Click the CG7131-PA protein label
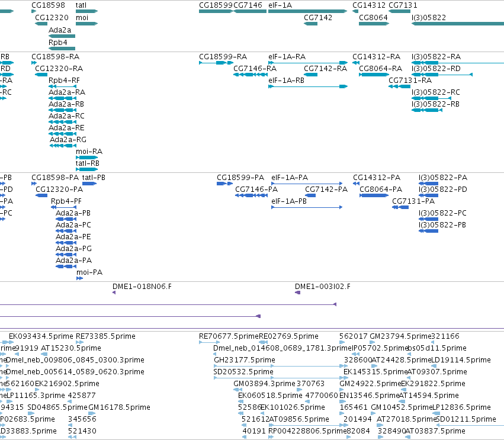Screen dimensions: 504x440 [x=413, y=201]
